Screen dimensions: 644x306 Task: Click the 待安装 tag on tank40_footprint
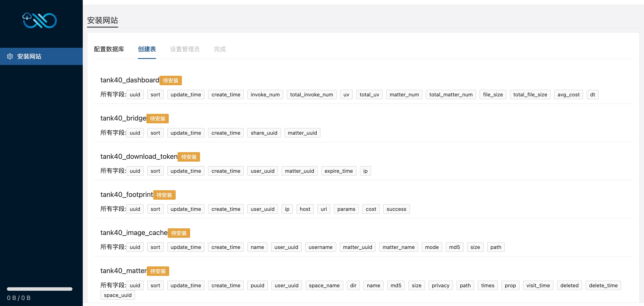[x=164, y=195]
